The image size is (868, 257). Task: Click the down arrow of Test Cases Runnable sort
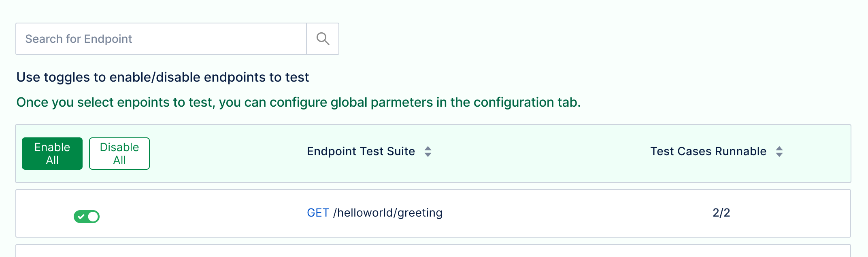[x=779, y=155]
